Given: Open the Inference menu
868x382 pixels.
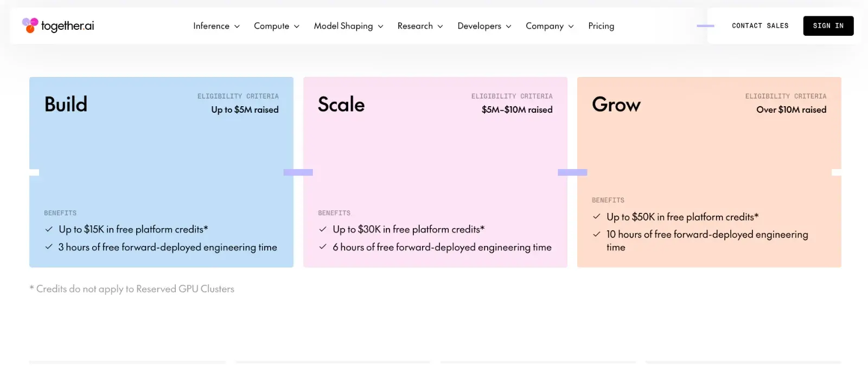Looking at the screenshot, I should (216, 26).
